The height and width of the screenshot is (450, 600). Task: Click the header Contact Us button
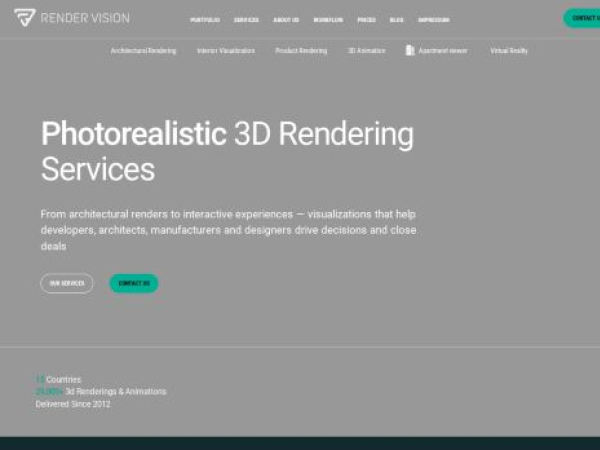[x=582, y=18]
